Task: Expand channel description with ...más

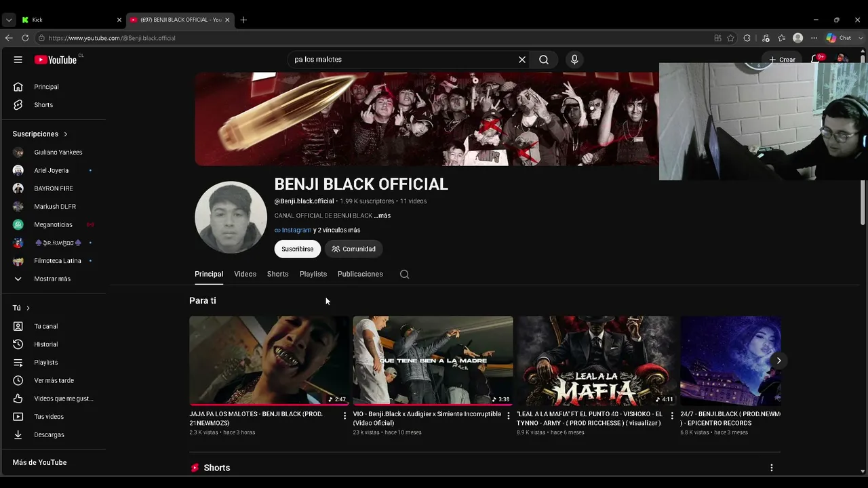Action: [382, 216]
